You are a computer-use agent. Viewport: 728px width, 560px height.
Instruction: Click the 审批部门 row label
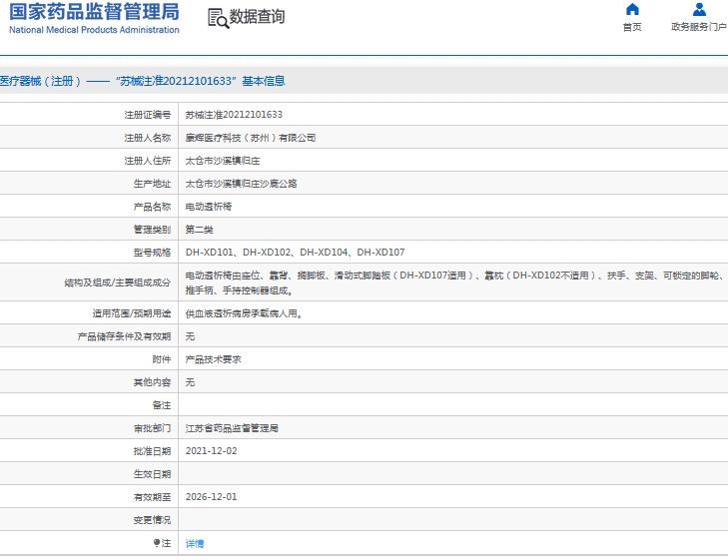click(152, 428)
